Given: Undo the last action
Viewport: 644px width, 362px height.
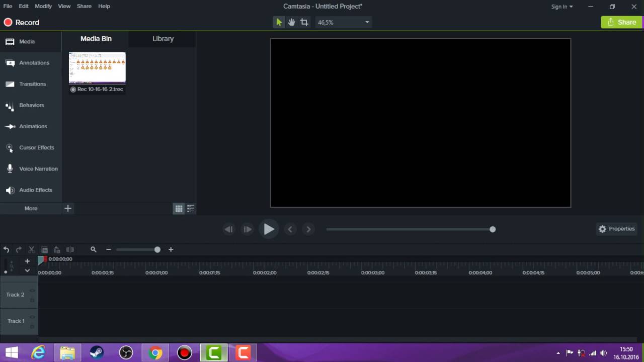Looking at the screenshot, I should coord(6,249).
